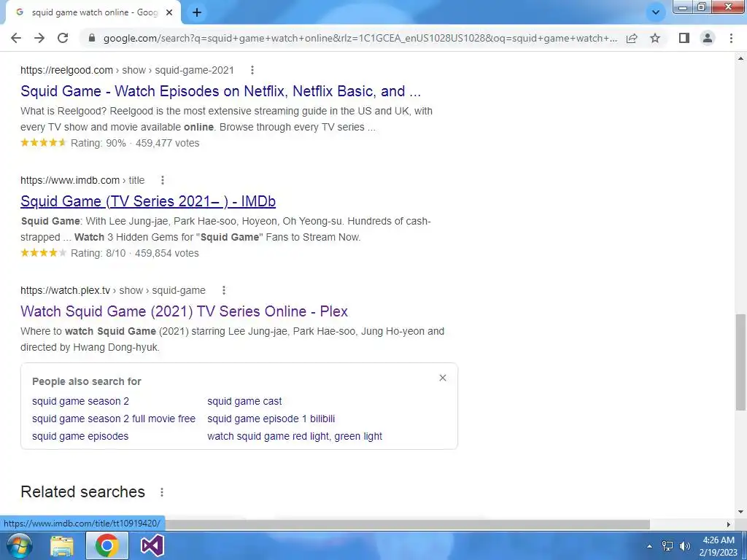
Task: Click the address bar URL field
Action: 360,38
